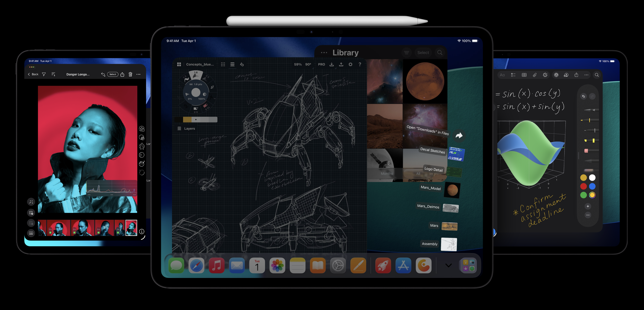The height and width of the screenshot is (310, 644).
Task: Search the Photos Library
Action: coord(440,53)
